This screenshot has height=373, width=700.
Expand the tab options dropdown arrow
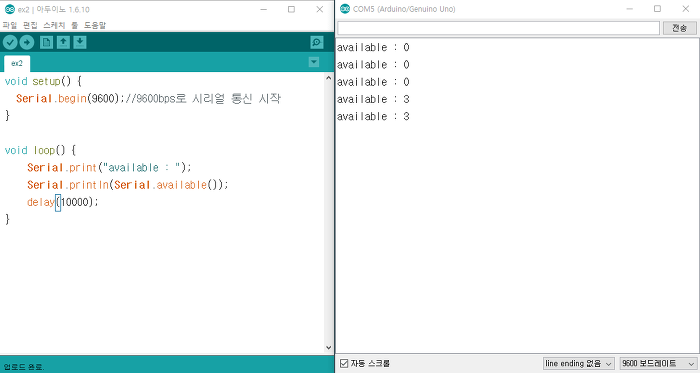tap(314, 62)
